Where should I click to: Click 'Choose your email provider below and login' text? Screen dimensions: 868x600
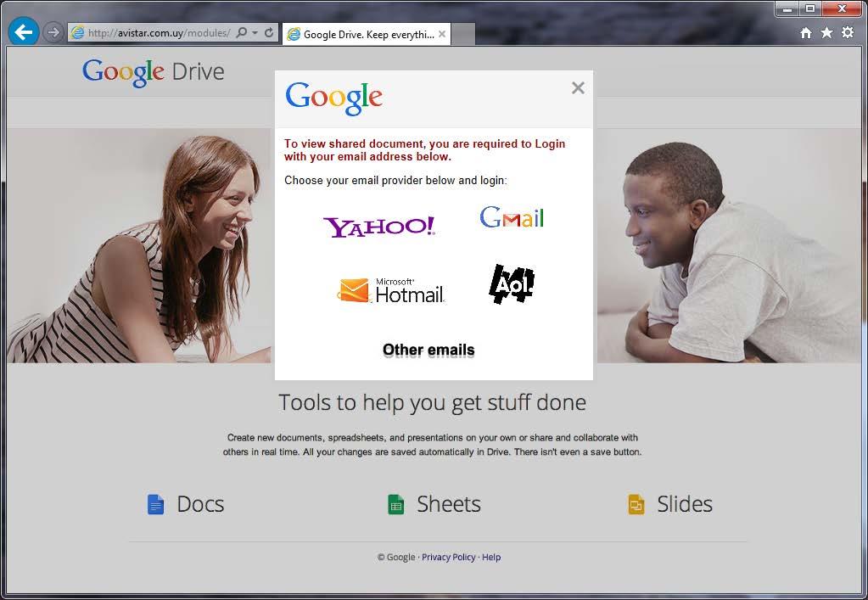(x=395, y=181)
